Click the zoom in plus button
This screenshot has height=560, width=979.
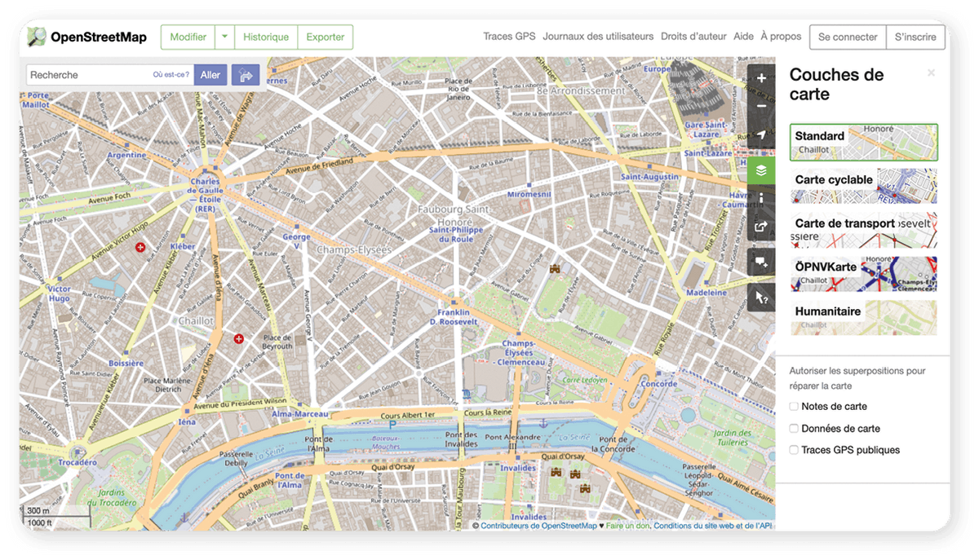(x=761, y=78)
